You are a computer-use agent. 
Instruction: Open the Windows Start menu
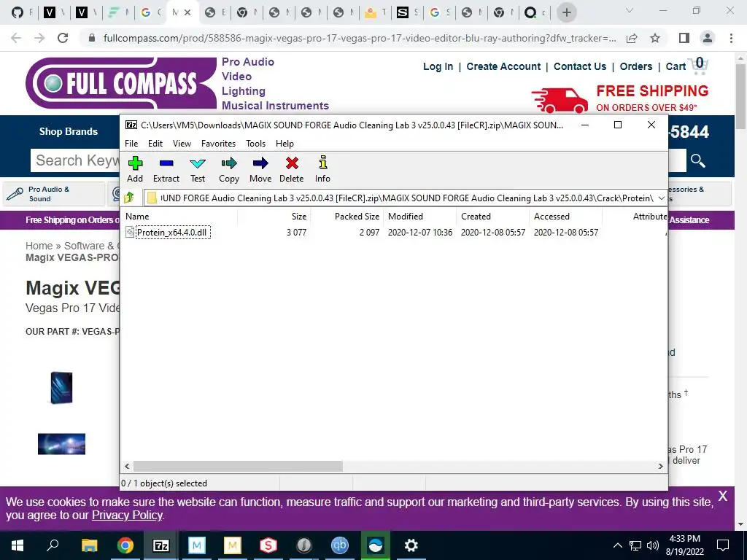coord(18,545)
